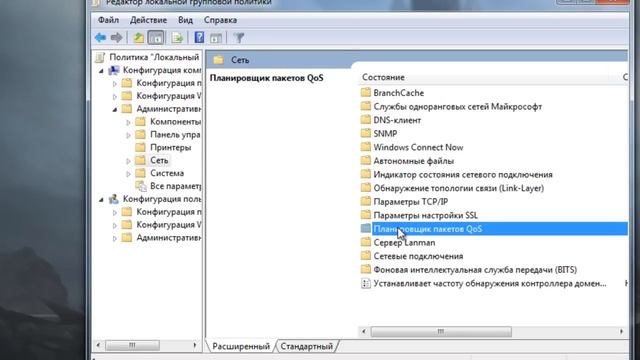Image resolution: width=640 pixels, height=360 pixels.
Task: Click the Конфигурация пользователя icon
Action: (x=114, y=199)
